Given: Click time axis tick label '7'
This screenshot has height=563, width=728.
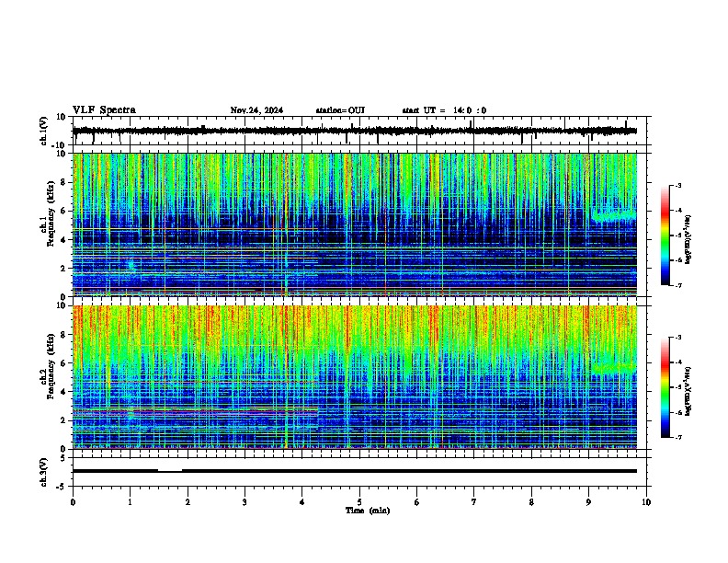Looking at the screenshot, I should [x=474, y=502].
